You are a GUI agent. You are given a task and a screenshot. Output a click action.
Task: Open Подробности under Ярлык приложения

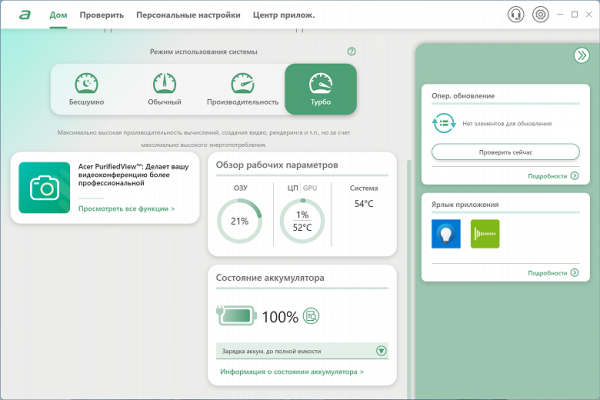coord(553,273)
